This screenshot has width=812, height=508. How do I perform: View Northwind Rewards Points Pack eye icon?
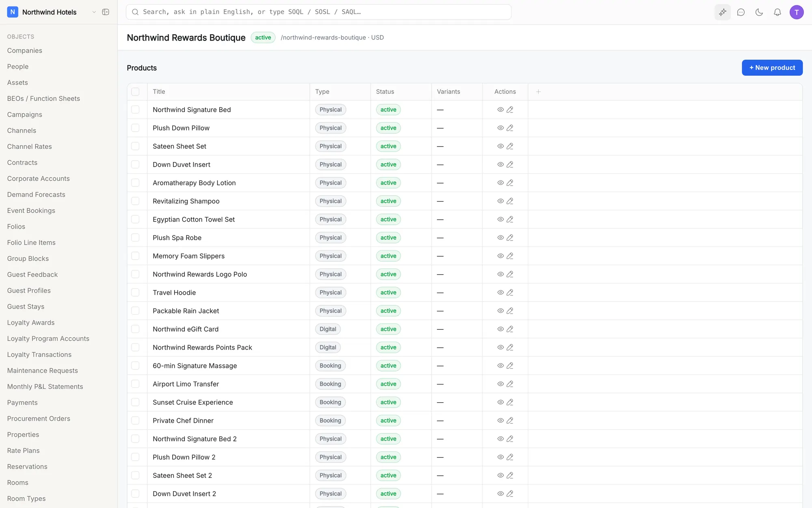tap(501, 347)
